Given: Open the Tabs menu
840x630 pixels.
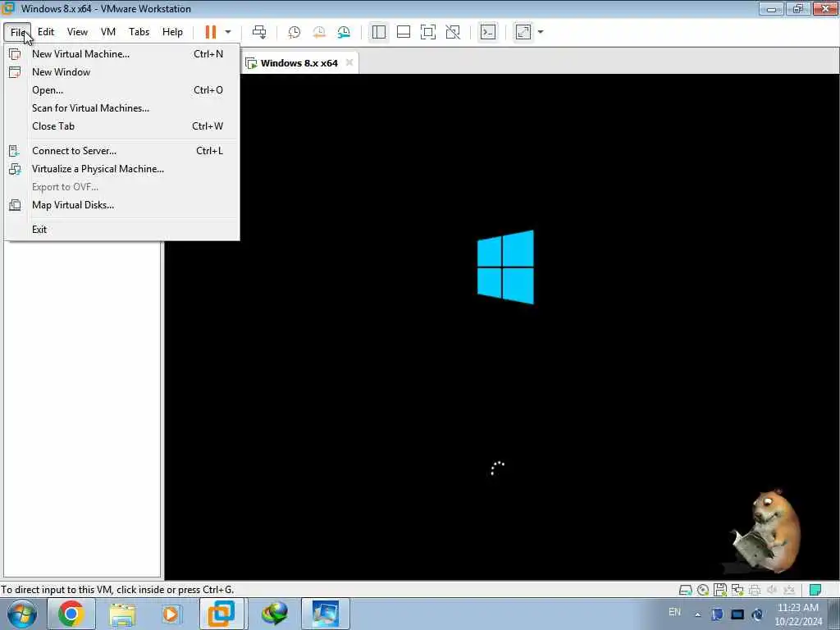Looking at the screenshot, I should tap(139, 32).
